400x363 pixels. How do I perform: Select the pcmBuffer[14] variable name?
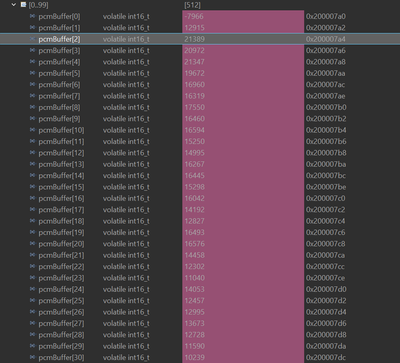pyautogui.click(x=61, y=175)
